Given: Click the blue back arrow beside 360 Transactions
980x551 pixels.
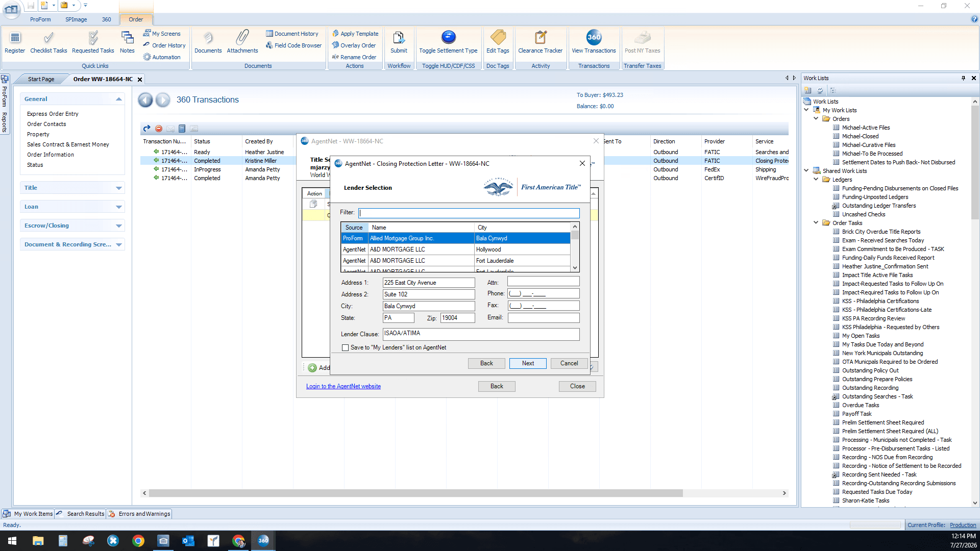Looking at the screenshot, I should click(145, 100).
